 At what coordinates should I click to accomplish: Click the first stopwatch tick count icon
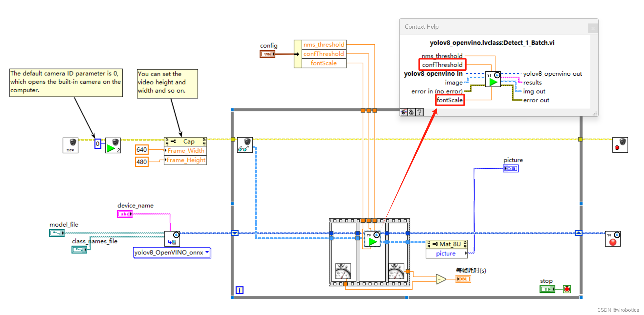(x=343, y=271)
